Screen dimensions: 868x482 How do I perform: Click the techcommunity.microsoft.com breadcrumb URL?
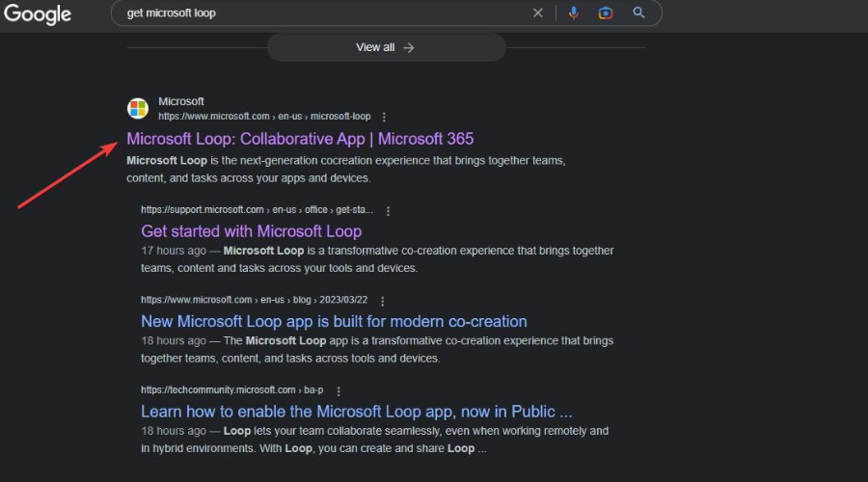231,390
